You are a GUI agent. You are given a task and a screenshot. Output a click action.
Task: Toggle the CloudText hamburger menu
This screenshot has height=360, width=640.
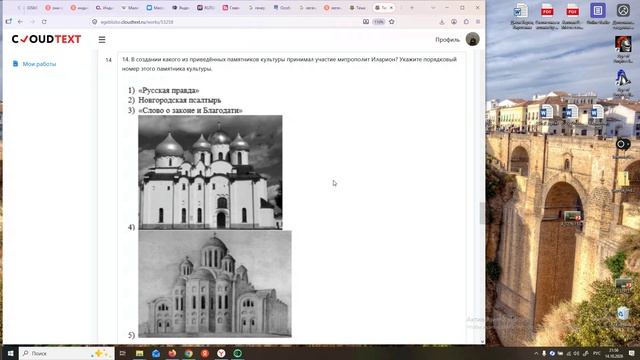click(x=102, y=40)
